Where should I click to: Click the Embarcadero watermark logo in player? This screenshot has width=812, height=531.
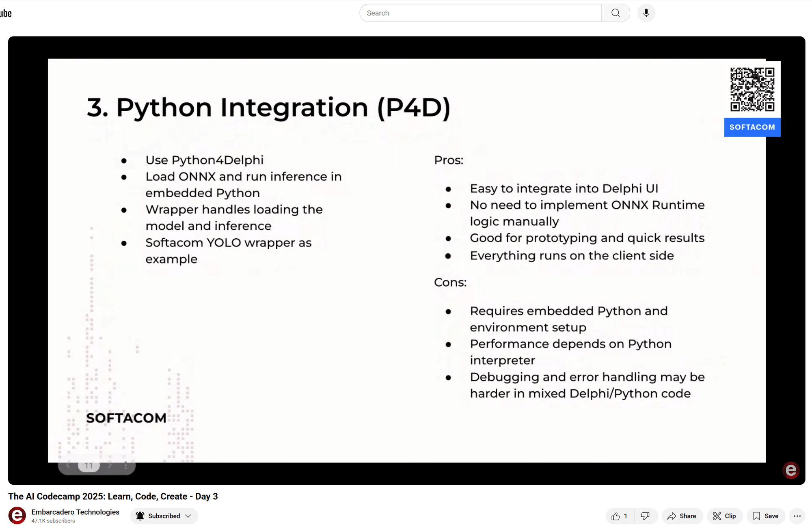[790, 470]
